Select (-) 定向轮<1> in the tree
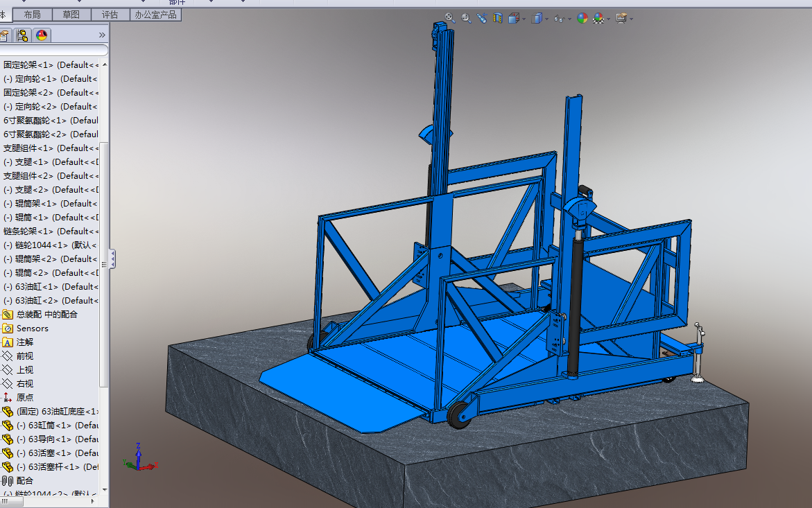The height and width of the screenshot is (508, 812). click(x=50, y=78)
